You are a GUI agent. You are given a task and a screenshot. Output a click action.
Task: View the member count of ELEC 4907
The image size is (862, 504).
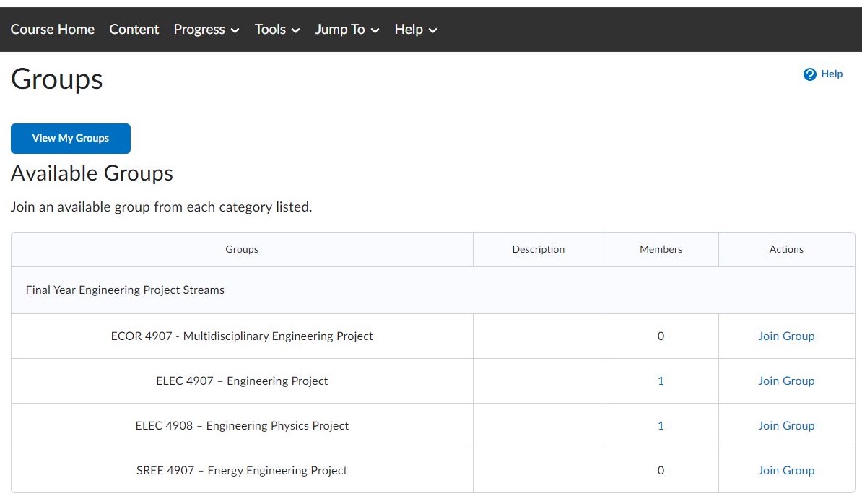(661, 381)
